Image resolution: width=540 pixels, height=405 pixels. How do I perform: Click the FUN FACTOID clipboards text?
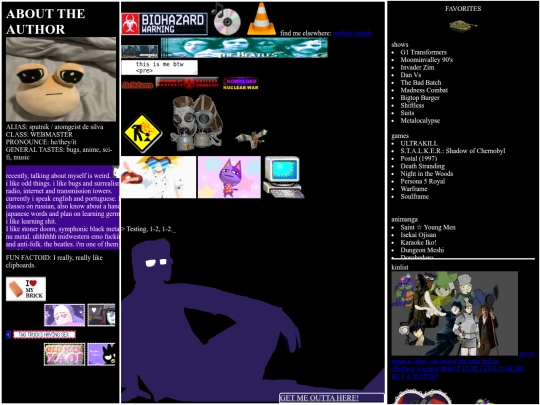[54, 261]
